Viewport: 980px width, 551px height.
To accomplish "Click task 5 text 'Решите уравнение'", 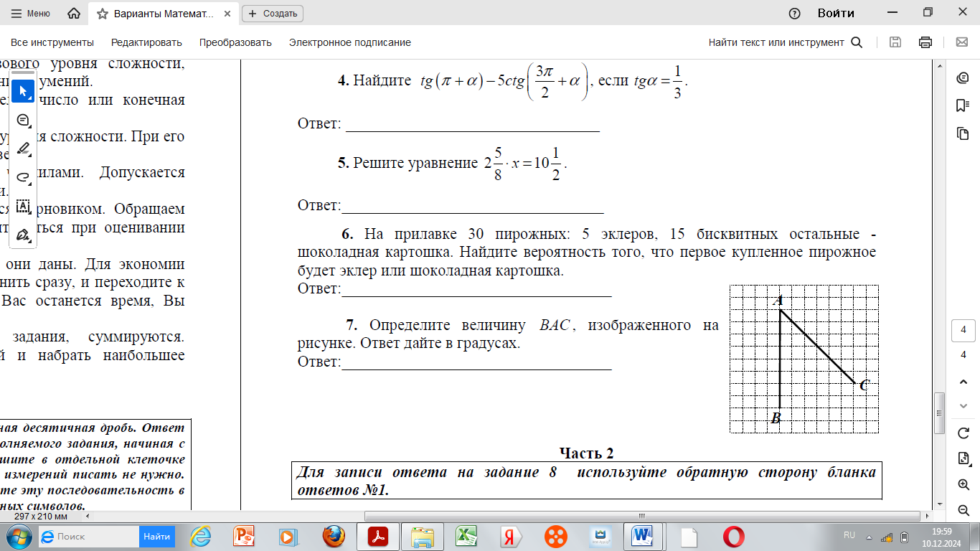I will [x=415, y=163].
